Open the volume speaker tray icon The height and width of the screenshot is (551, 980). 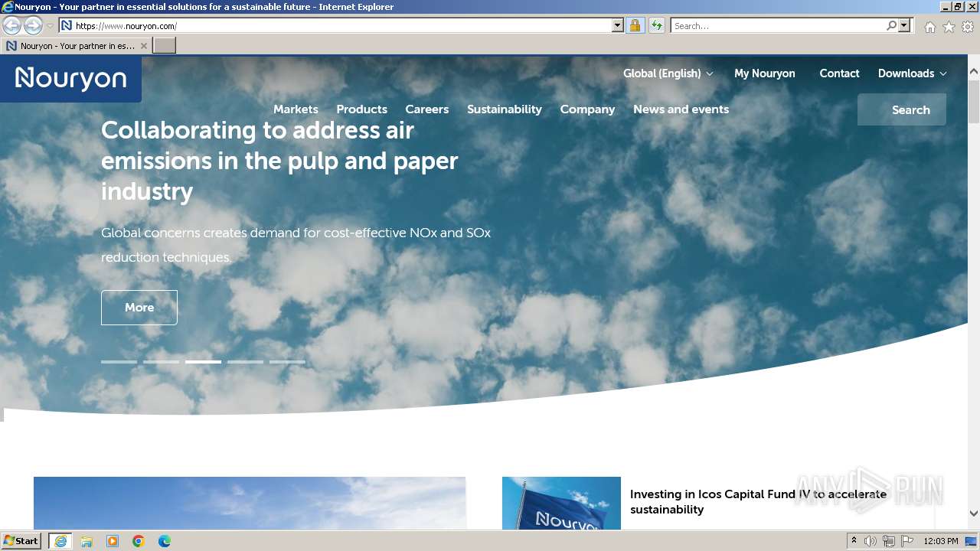point(871,541)
